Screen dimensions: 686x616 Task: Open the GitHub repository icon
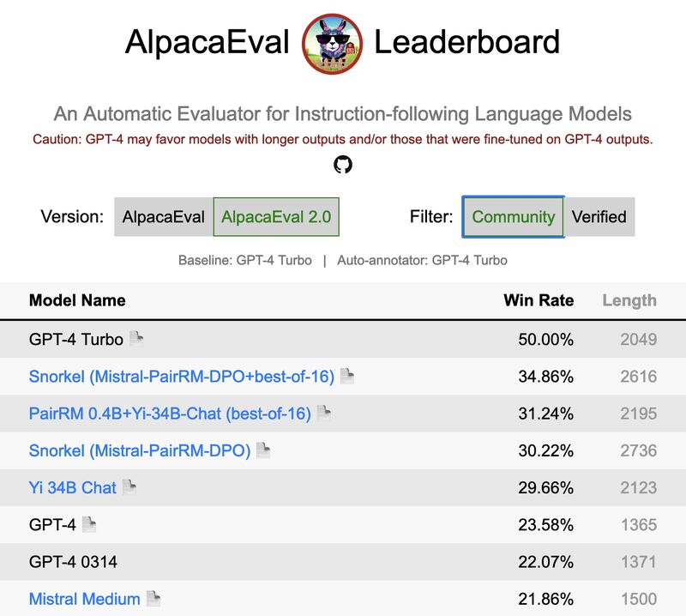(x=343, y=165)
